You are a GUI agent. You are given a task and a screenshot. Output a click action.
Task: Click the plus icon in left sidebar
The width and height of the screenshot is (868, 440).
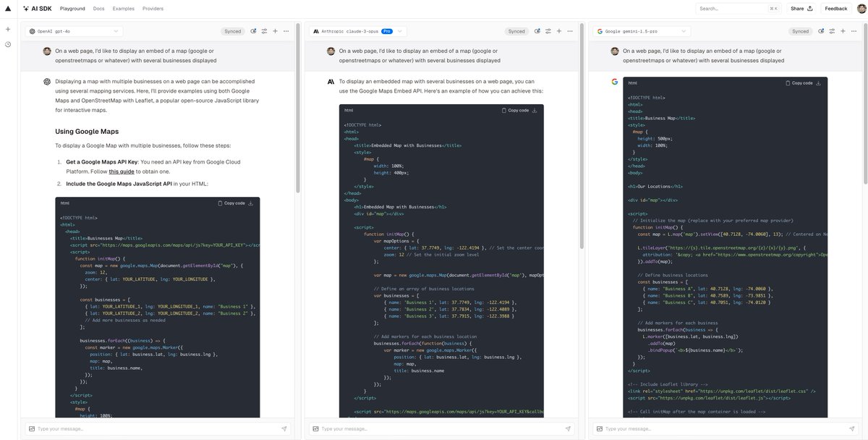[7, 29]
